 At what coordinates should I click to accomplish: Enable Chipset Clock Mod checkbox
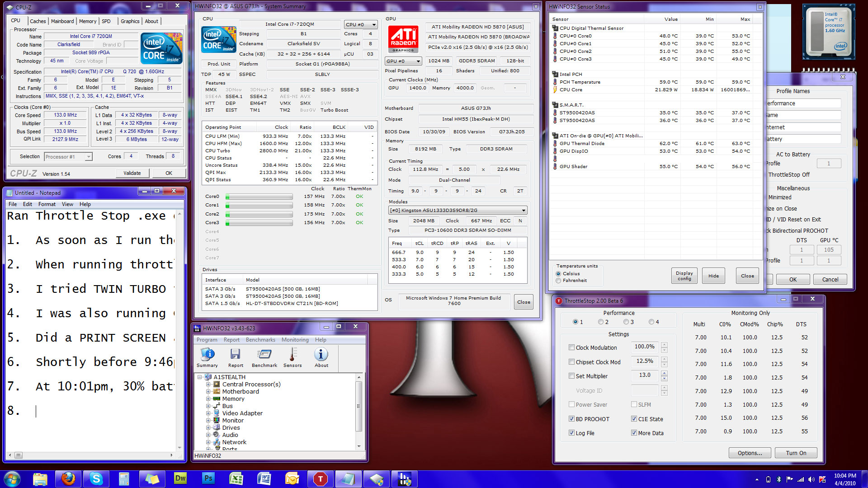[571, 362]
